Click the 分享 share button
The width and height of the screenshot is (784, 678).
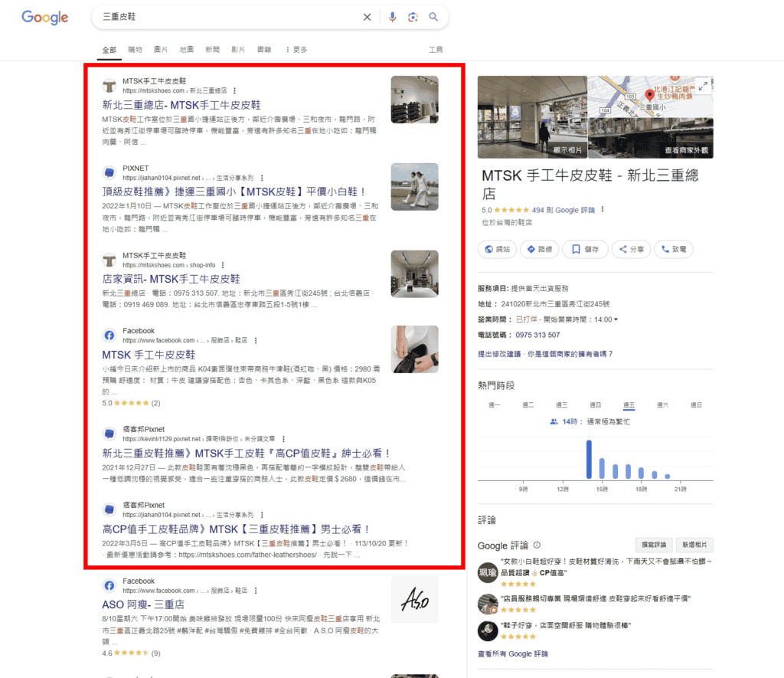click(x=631, y=249)
